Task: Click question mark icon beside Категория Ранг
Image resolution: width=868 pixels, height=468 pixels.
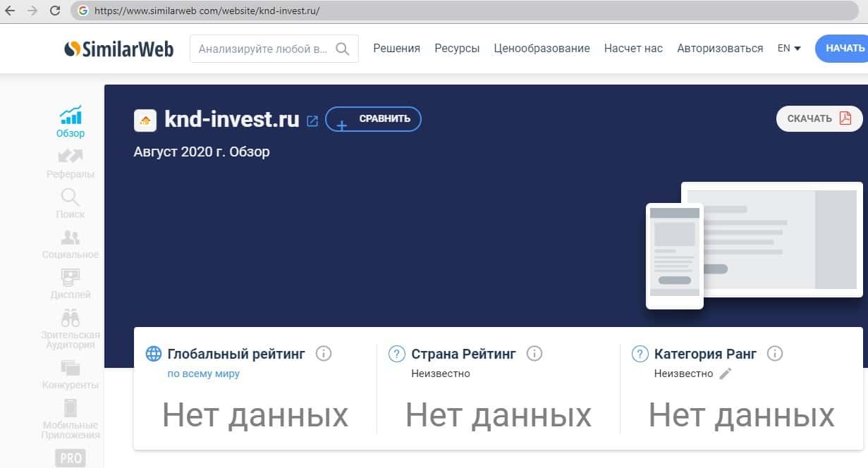Action: [640, 354]
